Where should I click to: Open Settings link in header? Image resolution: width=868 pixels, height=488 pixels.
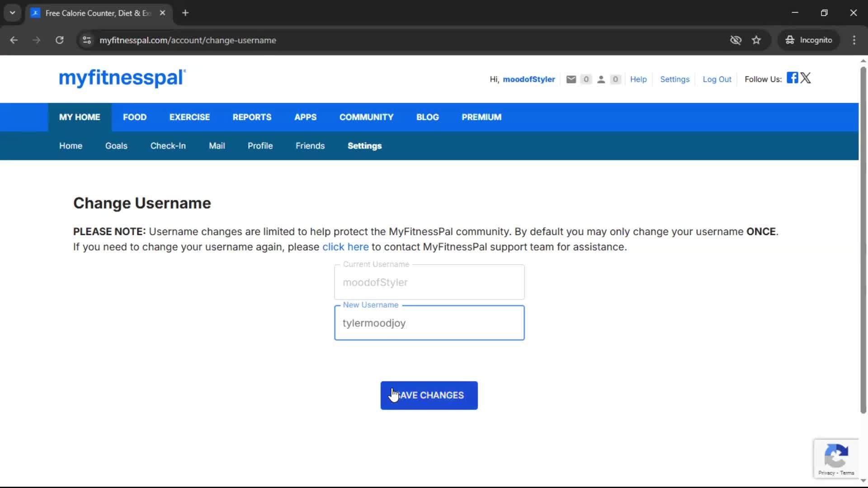point(675,80)
